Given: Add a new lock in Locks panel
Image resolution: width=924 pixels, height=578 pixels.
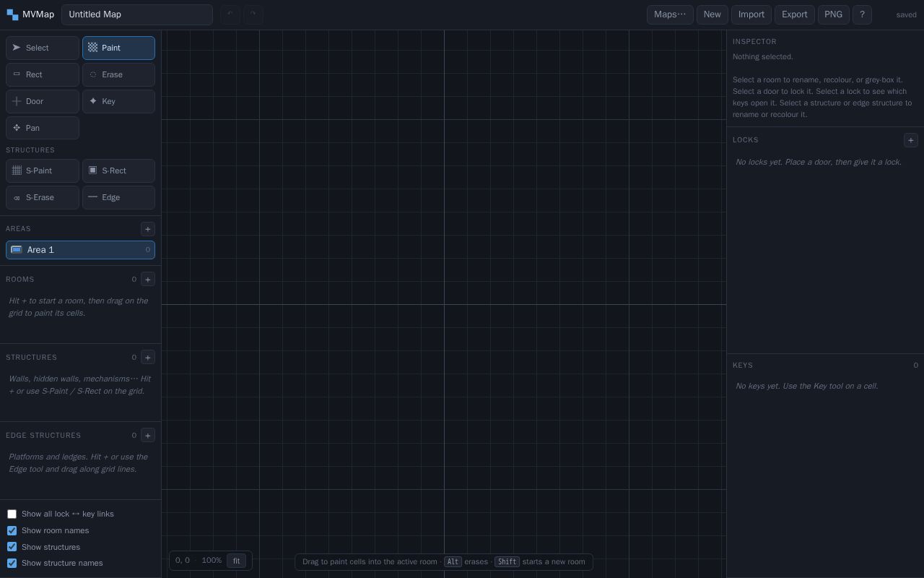Looking at the screenshot, I should tap(911, 140).
